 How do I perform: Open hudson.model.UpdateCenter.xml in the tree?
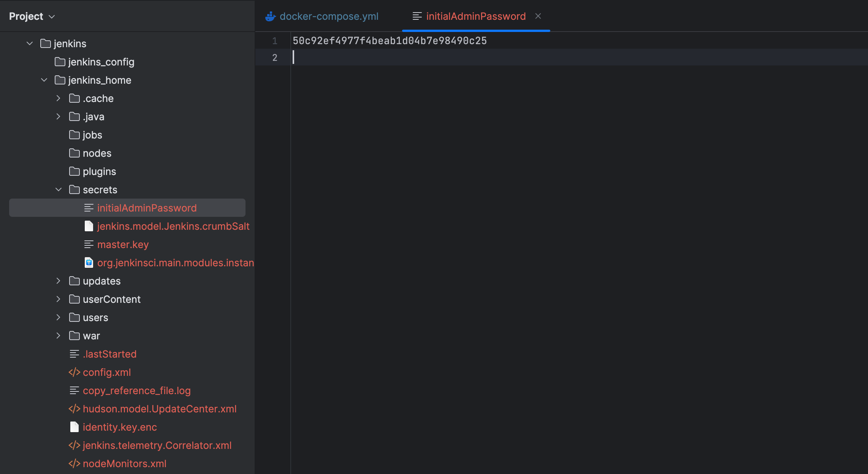coord(159,409)
